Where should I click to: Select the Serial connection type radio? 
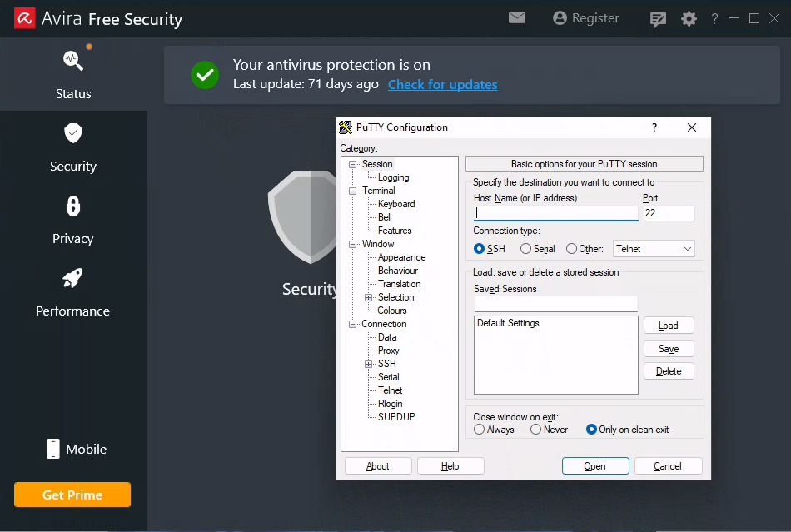(525, 249)
